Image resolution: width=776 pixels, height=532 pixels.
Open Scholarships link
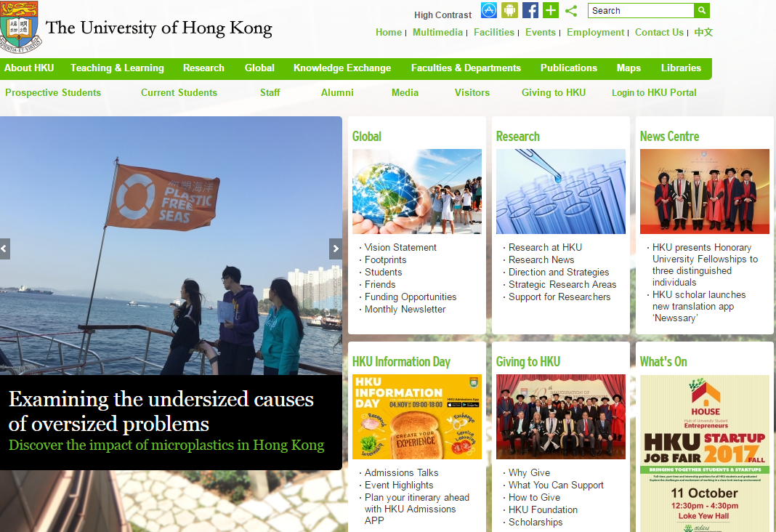pyautogui.click(x=535, y=522)
